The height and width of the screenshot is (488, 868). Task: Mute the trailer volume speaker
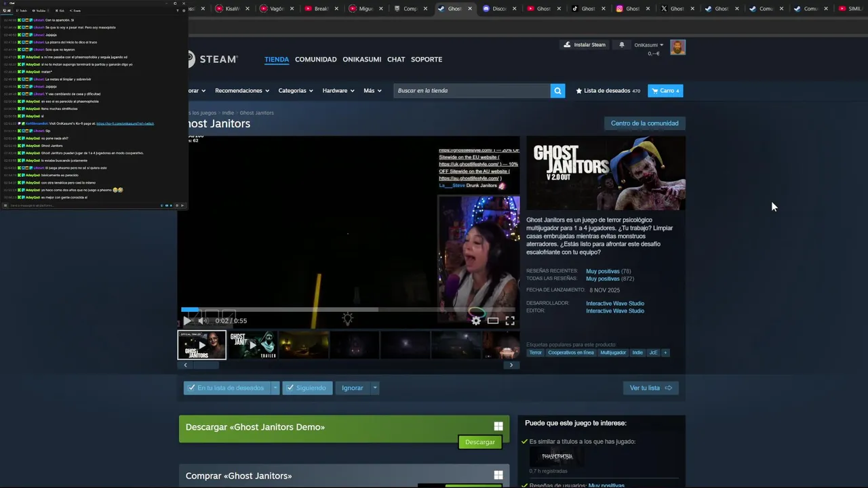click(202, 321)
